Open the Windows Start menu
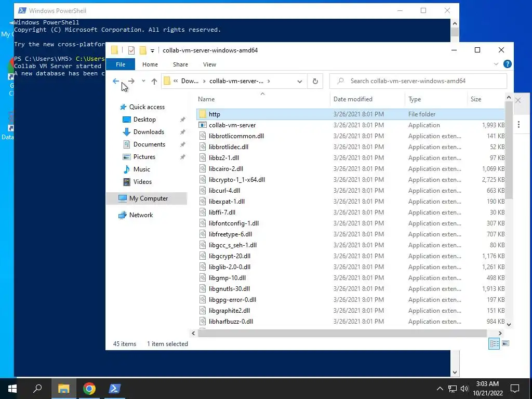 (x=12, y=389)
